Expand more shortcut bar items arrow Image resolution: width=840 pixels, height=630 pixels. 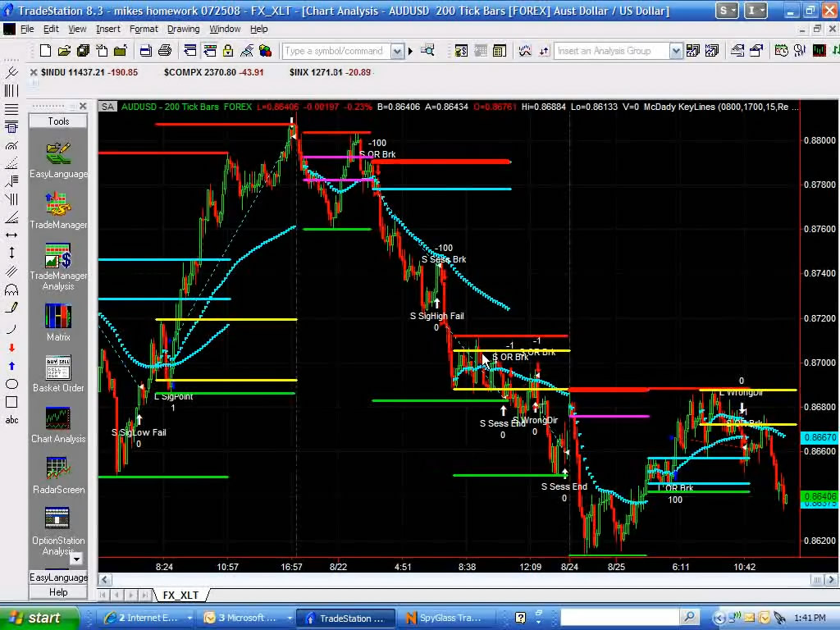click(76, 559)
